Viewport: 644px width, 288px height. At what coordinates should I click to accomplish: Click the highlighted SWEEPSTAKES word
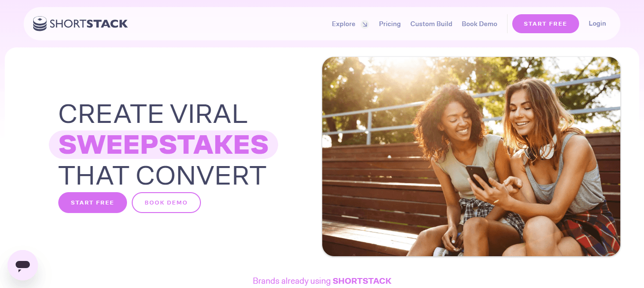pyautogui.click(x=163, y=145)
